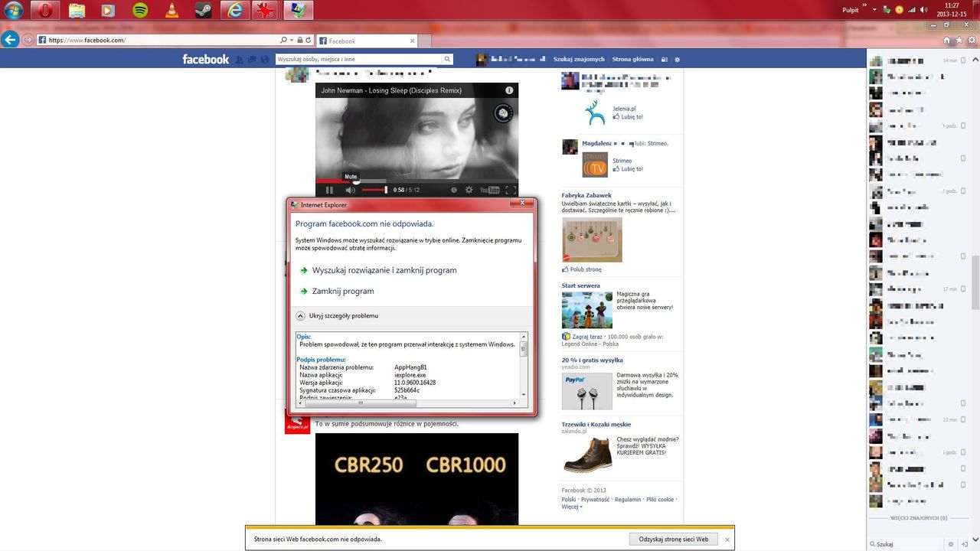Open Steam from the taskbar

coord(204,10)
